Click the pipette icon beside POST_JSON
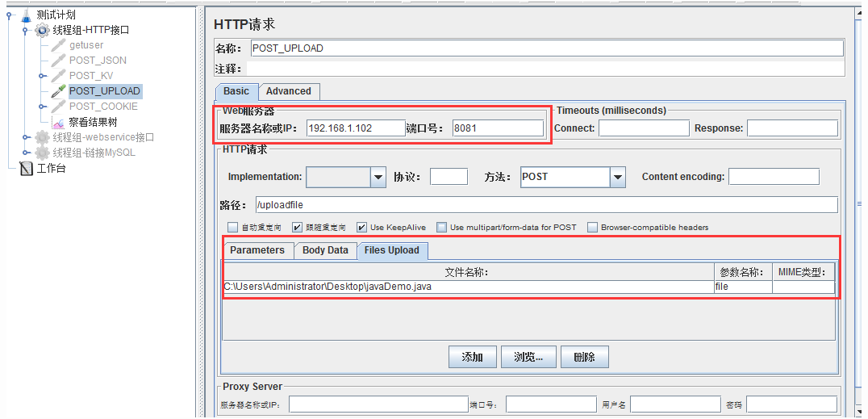The height and width of the screenshot is (419, 868). 58,61
